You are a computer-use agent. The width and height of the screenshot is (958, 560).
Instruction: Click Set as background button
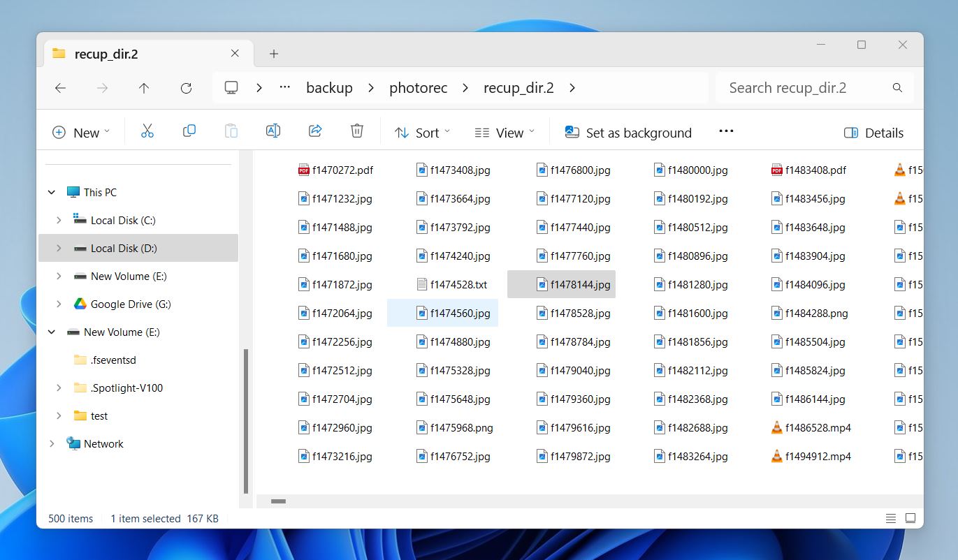point(628,133)
